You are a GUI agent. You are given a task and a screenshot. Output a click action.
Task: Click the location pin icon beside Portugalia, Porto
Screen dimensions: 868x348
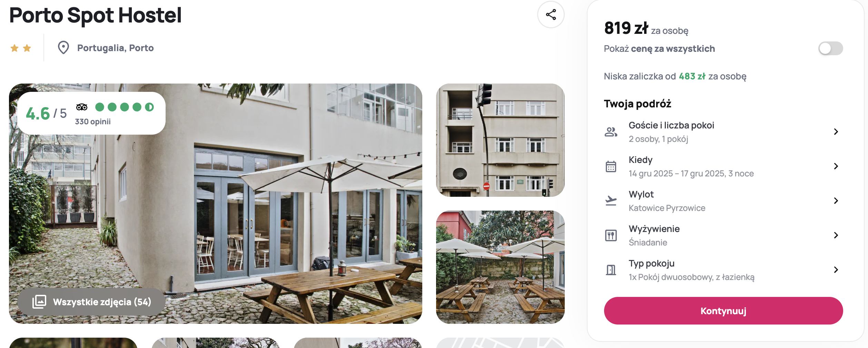click(63, 48)
